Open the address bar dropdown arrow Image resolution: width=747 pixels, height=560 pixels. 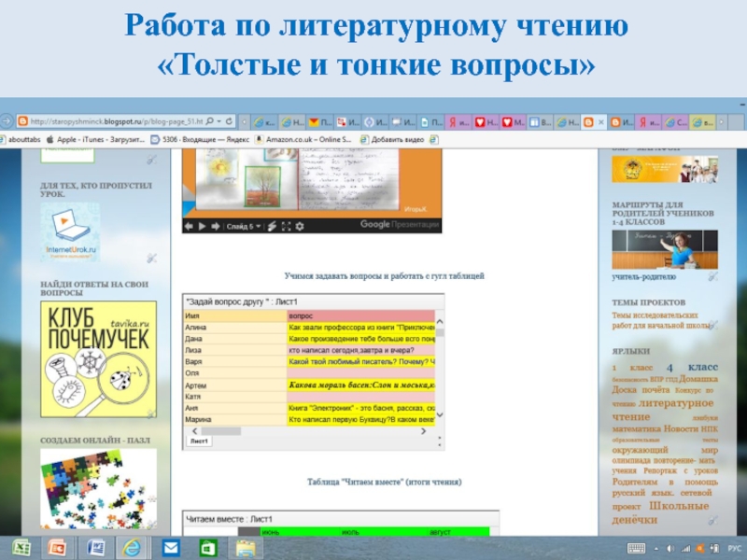coord(219,122)
